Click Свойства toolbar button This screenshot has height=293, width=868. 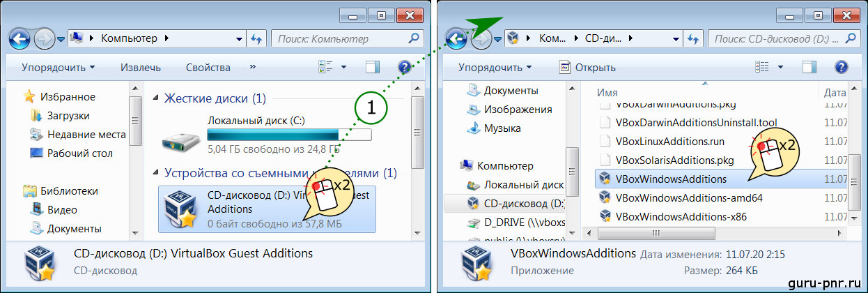pos(208,68)
